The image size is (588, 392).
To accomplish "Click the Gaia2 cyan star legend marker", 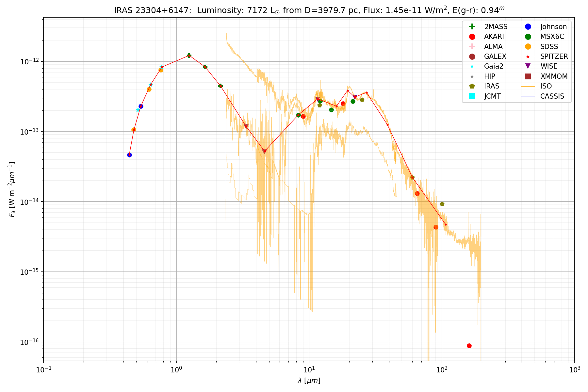I will 472,66.
